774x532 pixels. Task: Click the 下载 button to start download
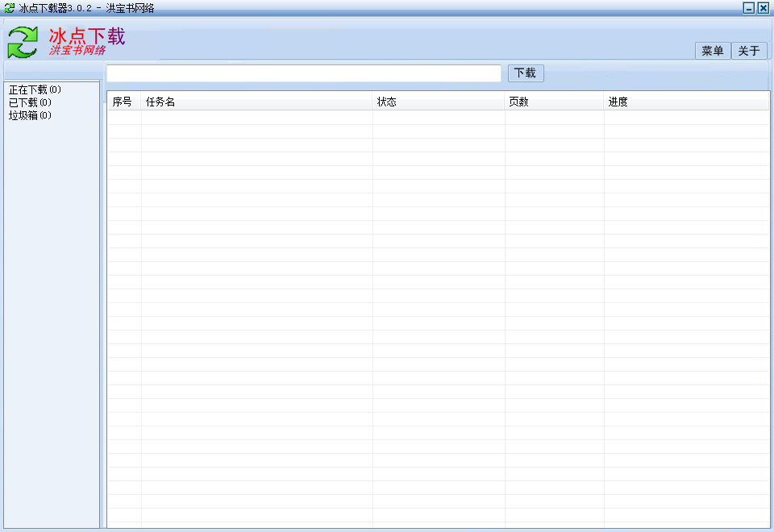[x=525, y=73]
